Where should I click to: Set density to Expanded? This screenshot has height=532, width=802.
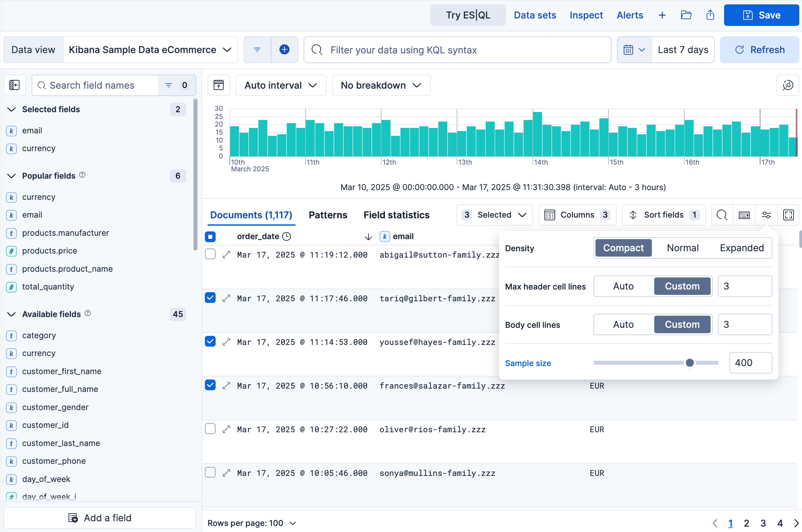(x=742, y=248)
